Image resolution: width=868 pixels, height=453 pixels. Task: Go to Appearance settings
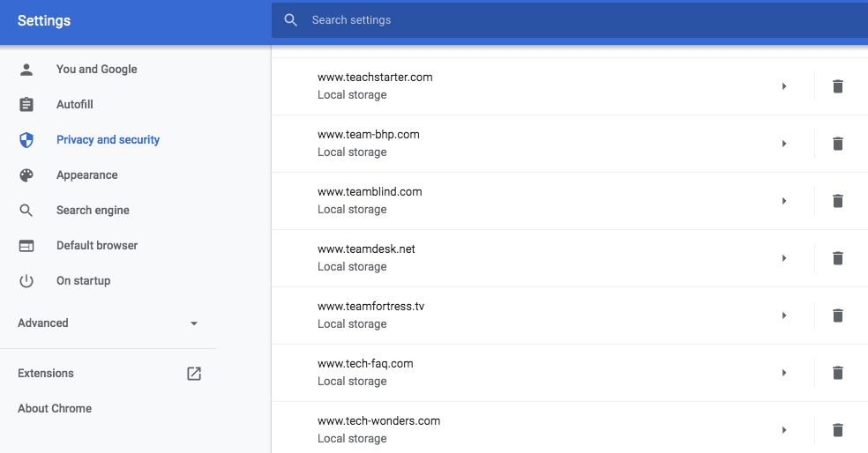coord(87,175)
